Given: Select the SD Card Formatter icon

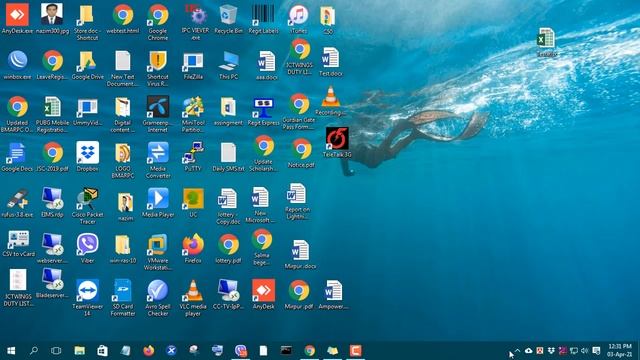Looking at the screenshot, I should (123, 298).
